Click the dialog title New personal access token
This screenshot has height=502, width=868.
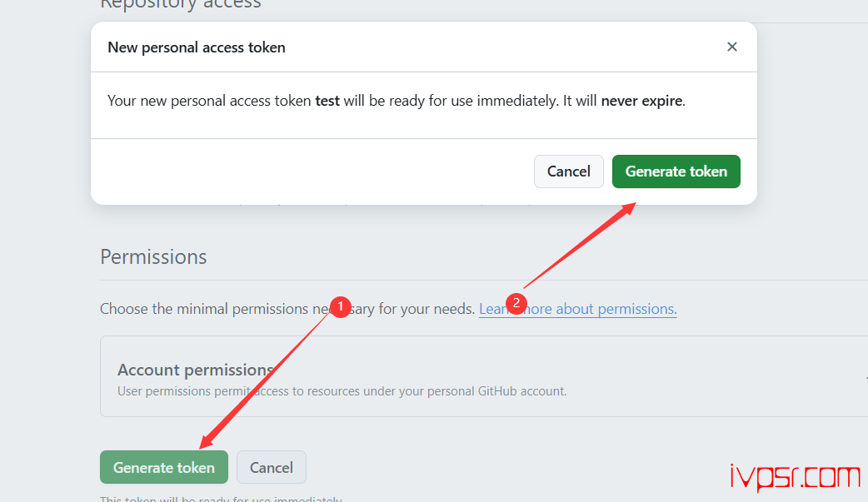197,47
